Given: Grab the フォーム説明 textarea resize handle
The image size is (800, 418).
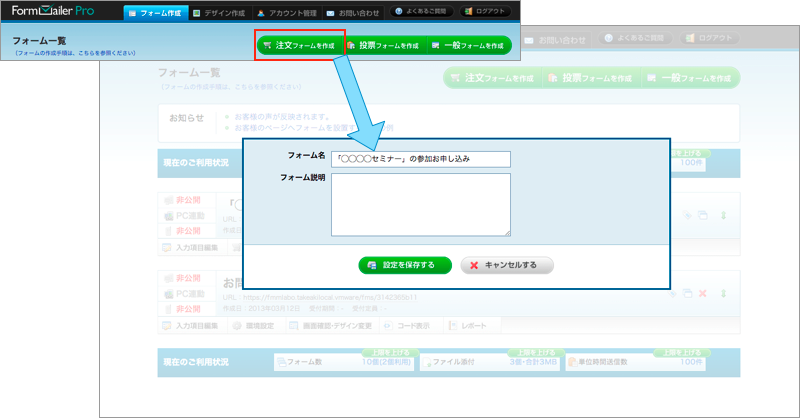Looking at the screenshot, I should coord(507,233).
